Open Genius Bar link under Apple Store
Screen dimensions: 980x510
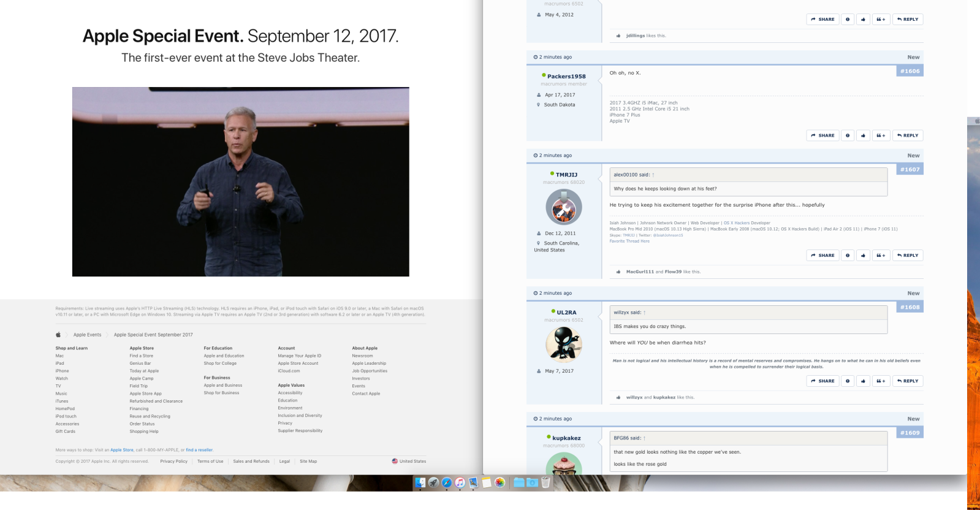[140, 363]
